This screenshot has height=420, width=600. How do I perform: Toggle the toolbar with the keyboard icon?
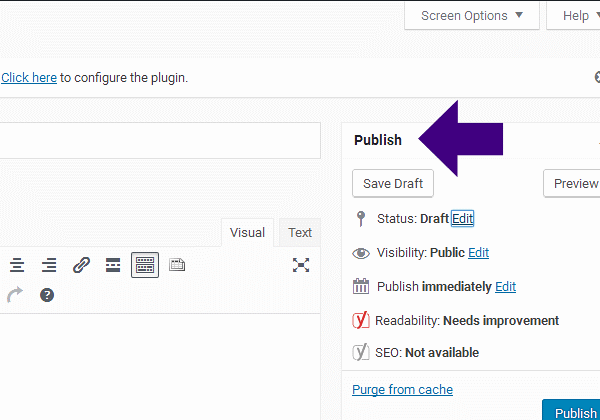tap(145, 265)
